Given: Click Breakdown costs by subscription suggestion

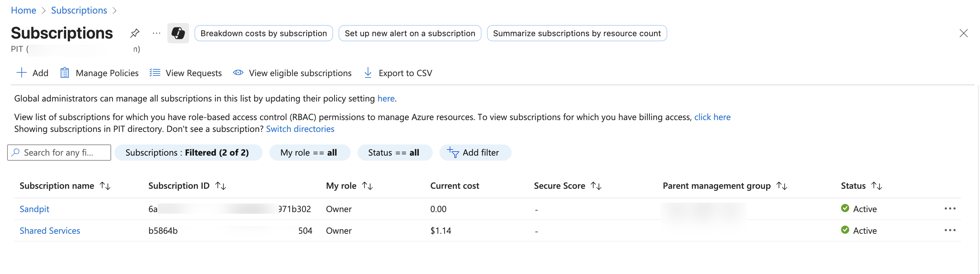Looking at the screenshot, I should tap(264, 33).
